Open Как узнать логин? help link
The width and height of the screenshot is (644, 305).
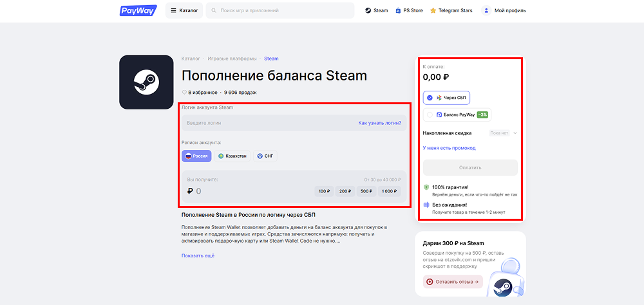point(379,123)
